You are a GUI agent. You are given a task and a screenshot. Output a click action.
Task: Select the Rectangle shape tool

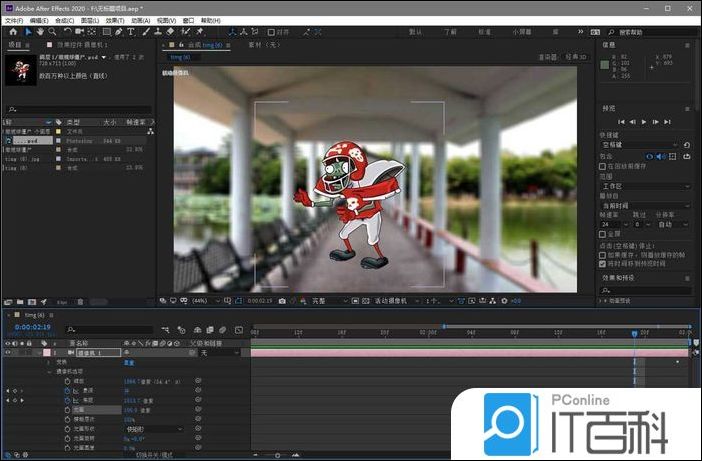[x=106, y=32]
